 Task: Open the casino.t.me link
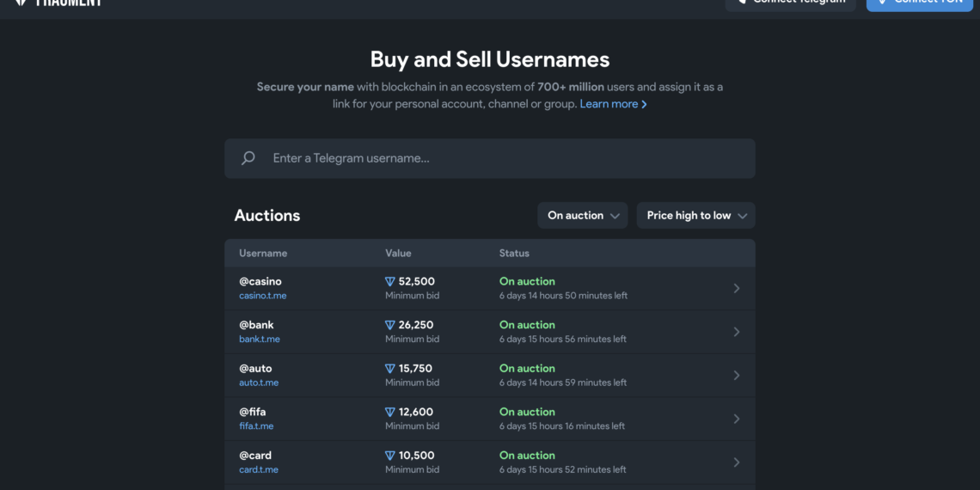pyautogui.click(x=262, y=296)
